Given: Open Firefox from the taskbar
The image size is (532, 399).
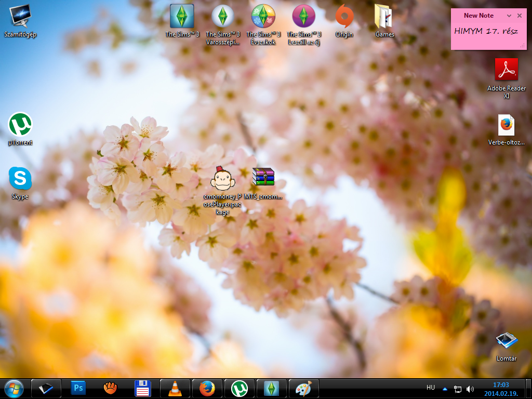Looking at the screenshot, I should coord(207,389).
